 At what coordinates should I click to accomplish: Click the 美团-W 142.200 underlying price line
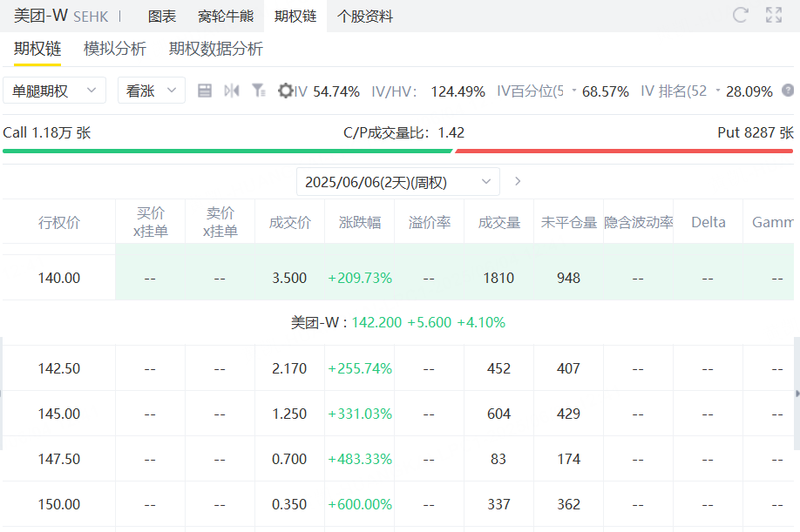(x=398, y=322)
